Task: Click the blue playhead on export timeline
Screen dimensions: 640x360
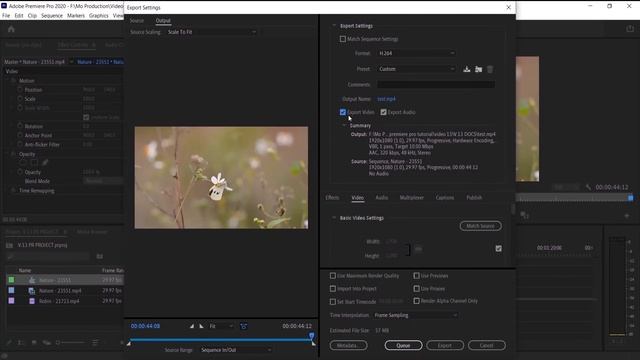Action: [311, 336]
